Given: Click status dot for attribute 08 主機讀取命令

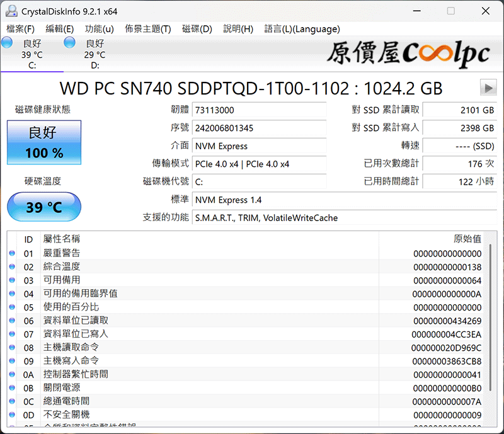Looking at the screenshot, I should 12,348.
